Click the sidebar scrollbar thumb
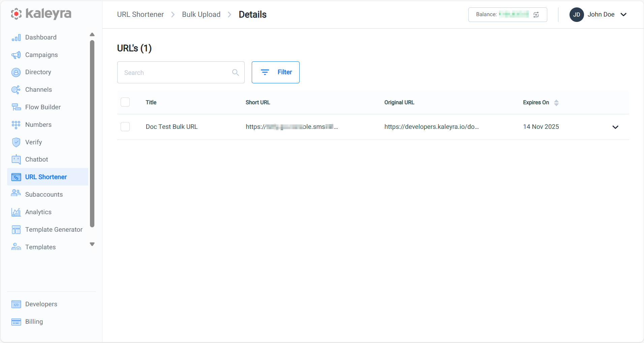This screenshot has height=343, width=644. click(x=92, y=134)
